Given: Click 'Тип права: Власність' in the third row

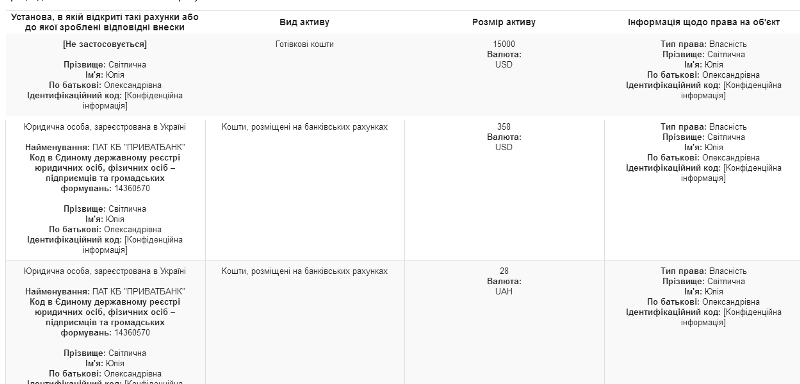Looking at the screenshot, I should 704,271.
